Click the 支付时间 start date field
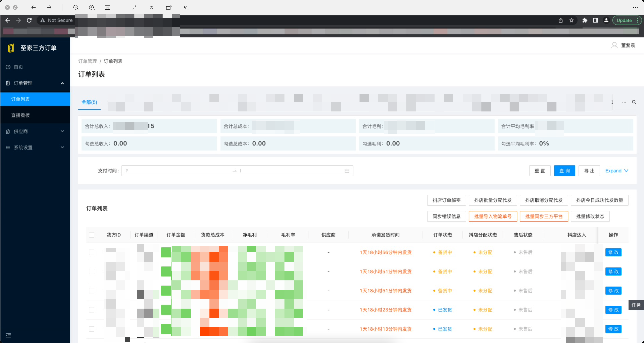This screenshot has width=644, height=343. coord(177,171)
